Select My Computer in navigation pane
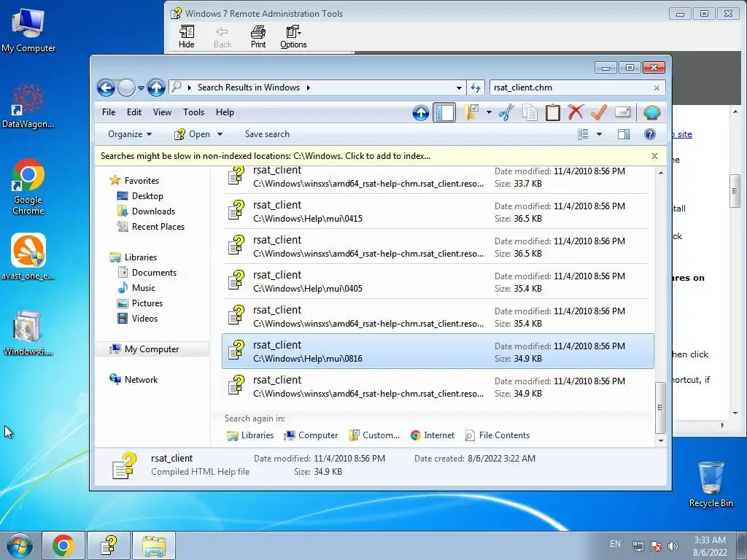Screen dimensions: 747x560 point(152,349)
